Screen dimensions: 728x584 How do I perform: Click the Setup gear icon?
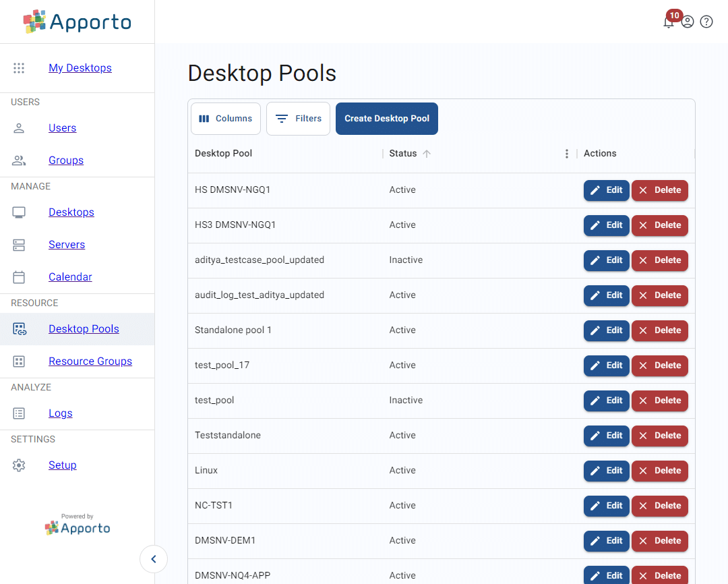tap(19, 465)
